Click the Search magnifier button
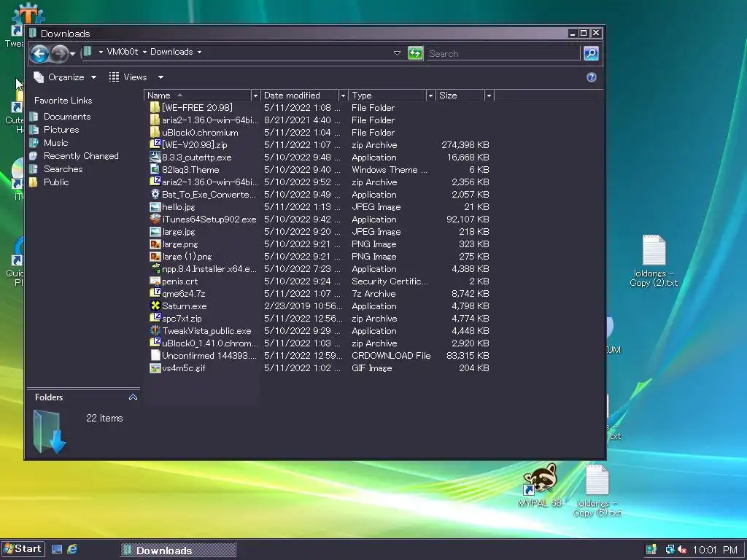 click(x=591, y=53)
